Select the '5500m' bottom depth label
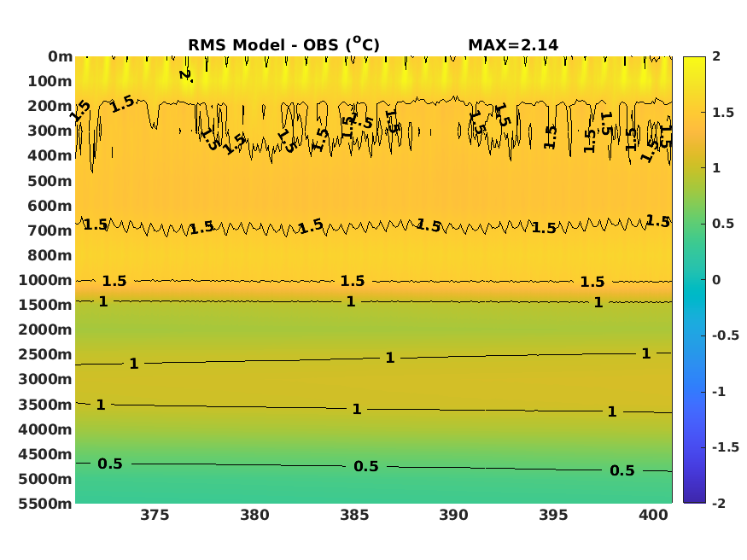747x560 pixels. 45,504
